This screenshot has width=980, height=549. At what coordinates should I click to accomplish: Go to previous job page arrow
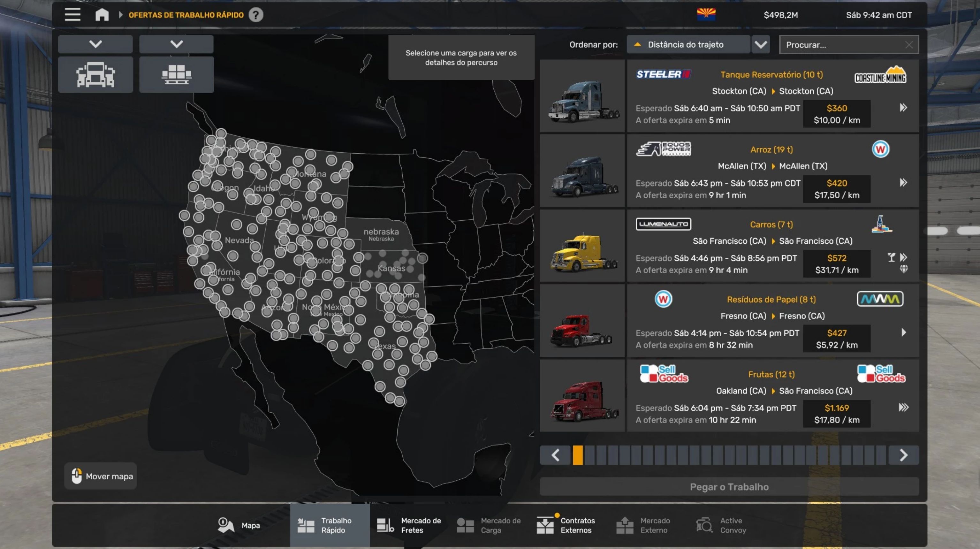[x=555, y=455]
